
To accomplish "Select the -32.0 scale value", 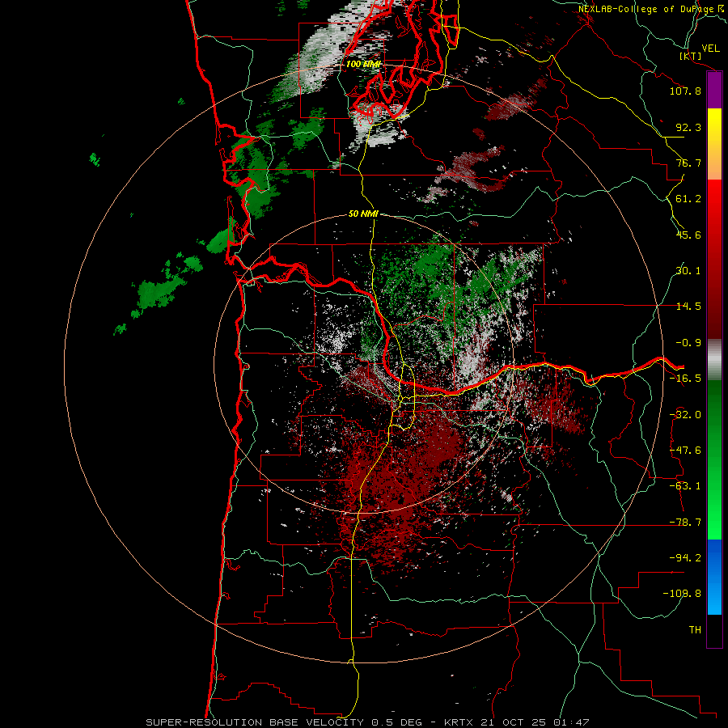I will [x=685, y=415].
